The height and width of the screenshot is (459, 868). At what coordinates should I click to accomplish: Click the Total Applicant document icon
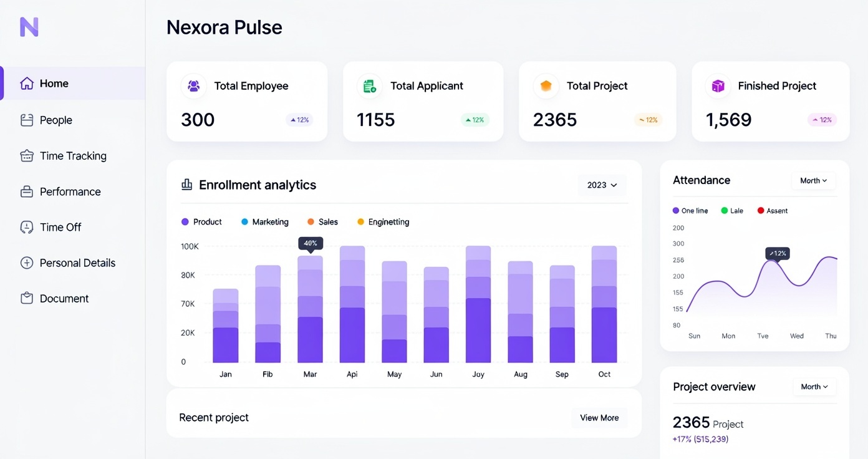point(370,86)
